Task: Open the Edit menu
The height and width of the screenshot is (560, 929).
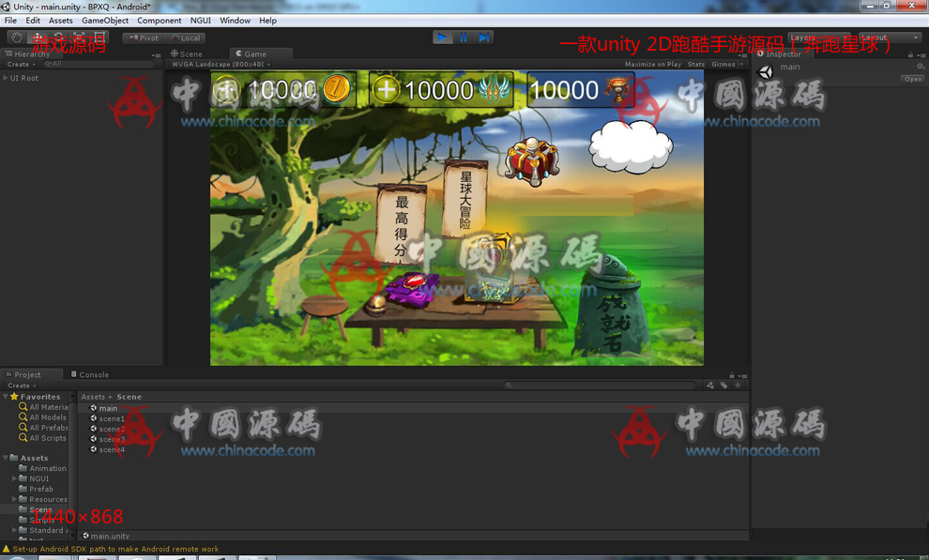Action: [33, 20]
